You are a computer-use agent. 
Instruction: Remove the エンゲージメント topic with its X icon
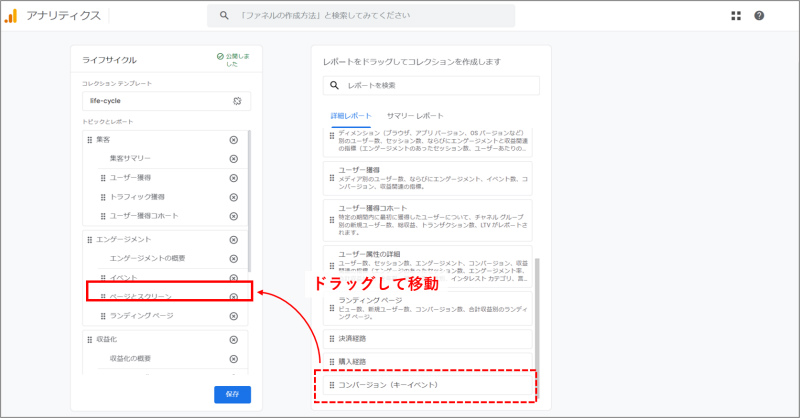click(x=234, y=240)
